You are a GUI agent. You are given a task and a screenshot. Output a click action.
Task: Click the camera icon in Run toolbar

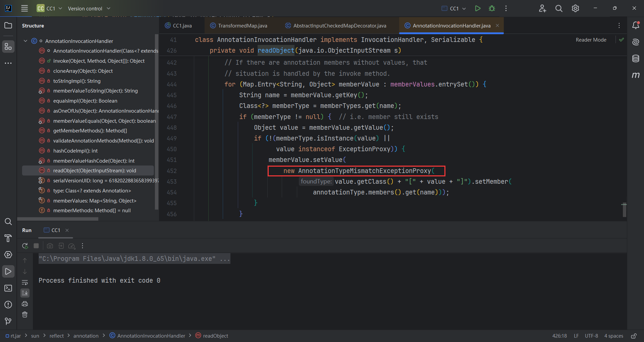(x=50, y=246)
